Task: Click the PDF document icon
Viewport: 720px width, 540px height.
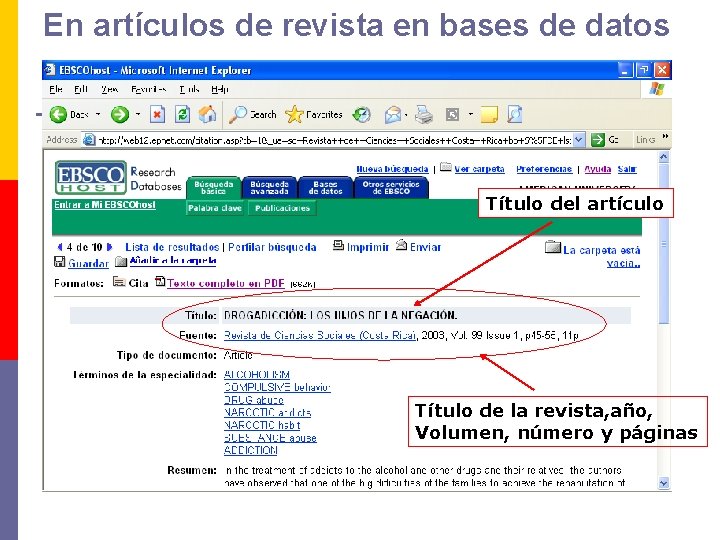Action: (x=160, y=281)
